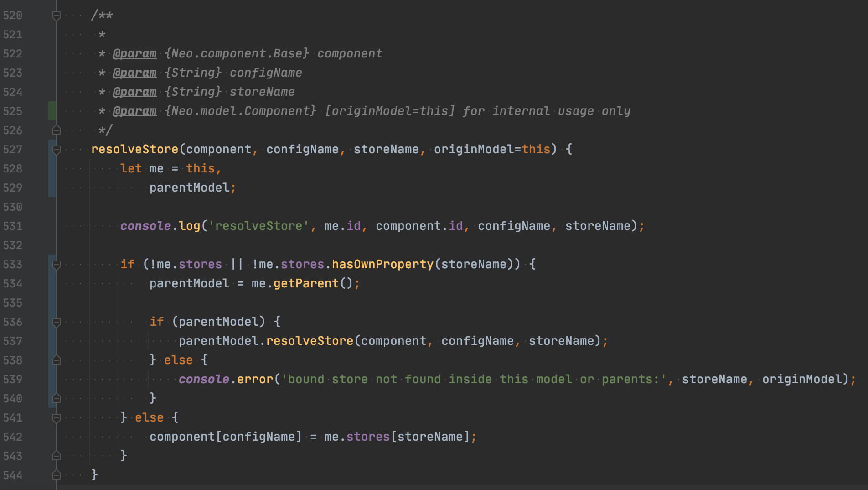Click @param tag on the storeName comment line

[x=134, y=92]
